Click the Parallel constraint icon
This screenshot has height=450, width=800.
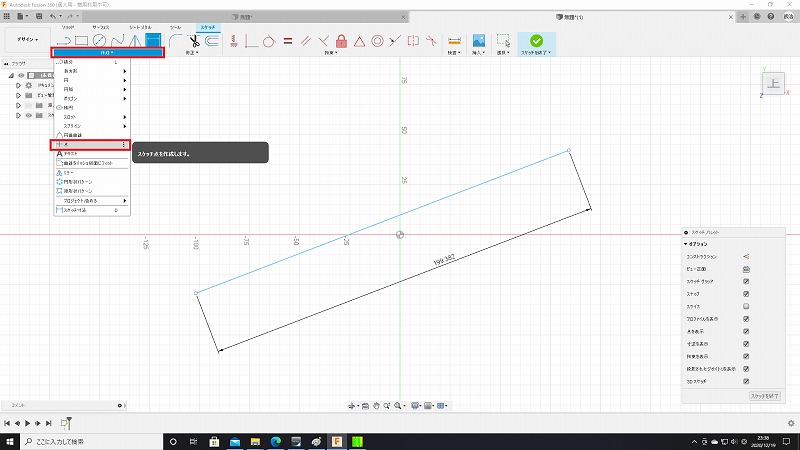pyautogui.click(x=306, y=41)
